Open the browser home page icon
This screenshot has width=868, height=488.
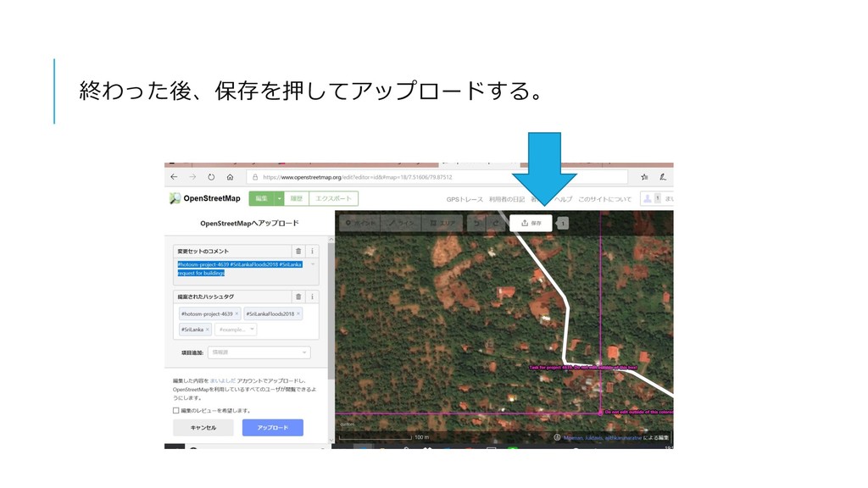pyautogui.click(x=230, y=177)
